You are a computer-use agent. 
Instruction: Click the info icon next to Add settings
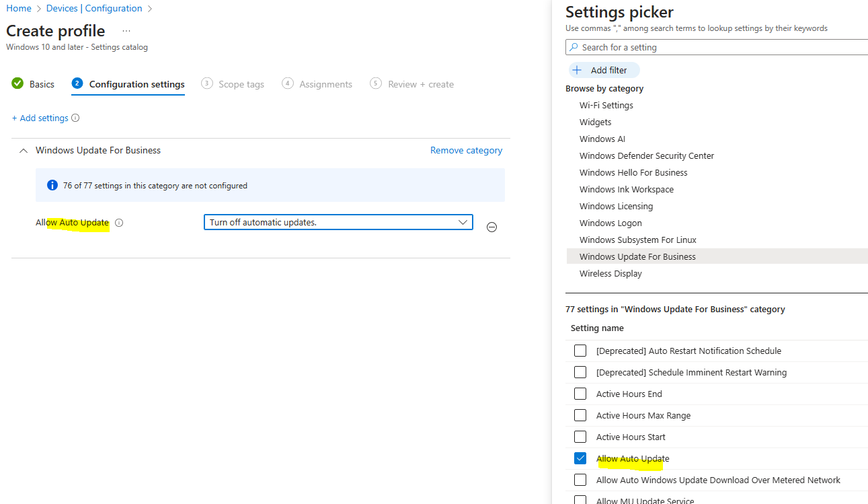[x=75, y=118]
